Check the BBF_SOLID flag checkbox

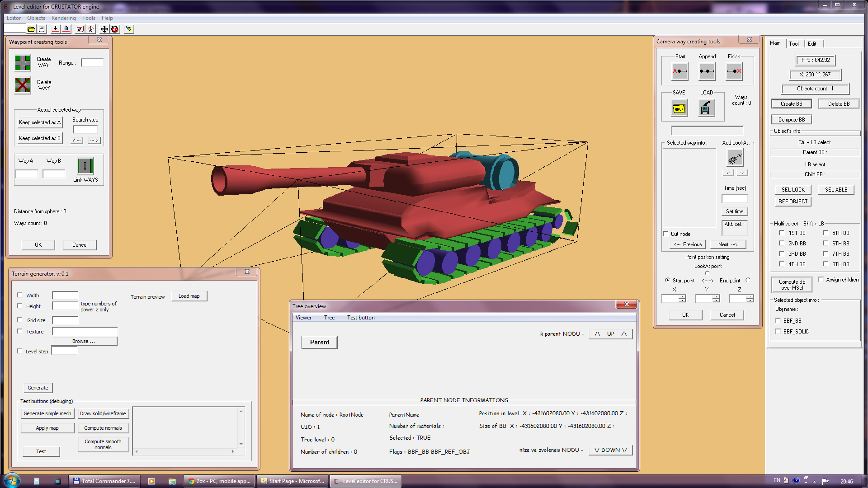[x=778, y=331]
